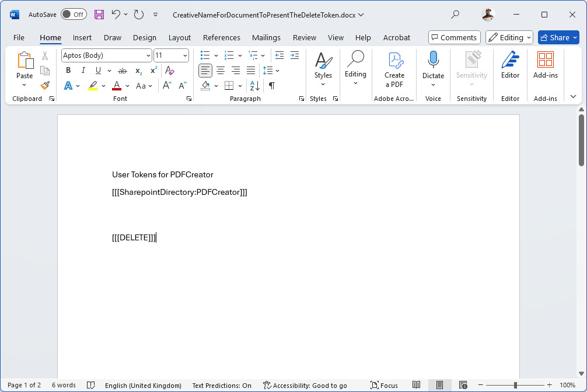
Task: Click the Share button
Action: (x=555, y=37)
